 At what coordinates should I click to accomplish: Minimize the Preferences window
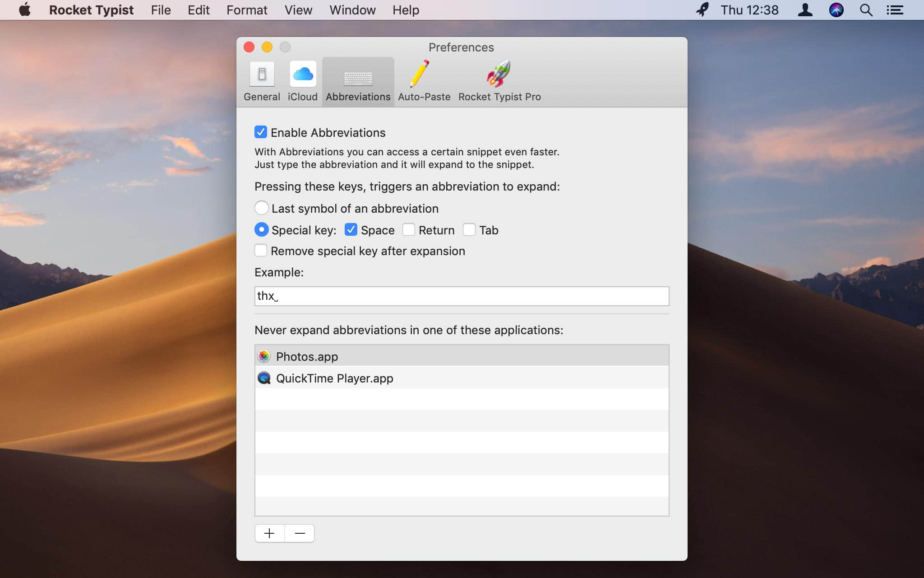coord(267,47)
